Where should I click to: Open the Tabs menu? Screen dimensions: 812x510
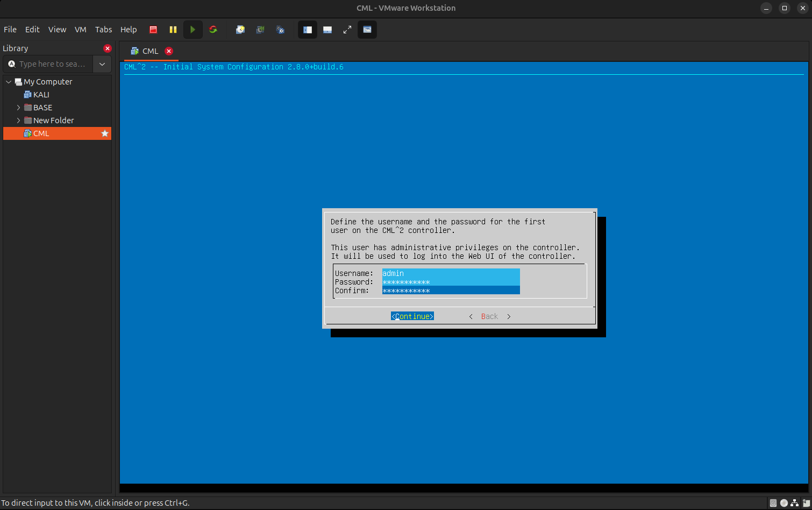pos(103,30)
